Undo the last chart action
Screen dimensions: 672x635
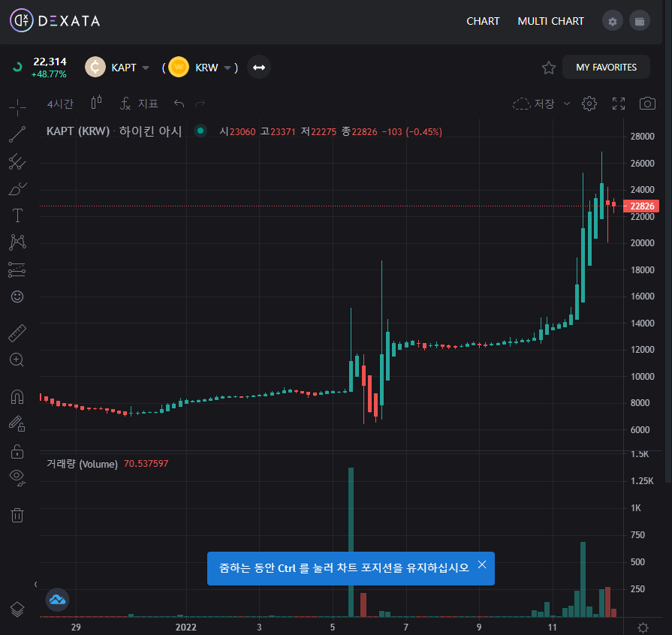pos(179,104)
